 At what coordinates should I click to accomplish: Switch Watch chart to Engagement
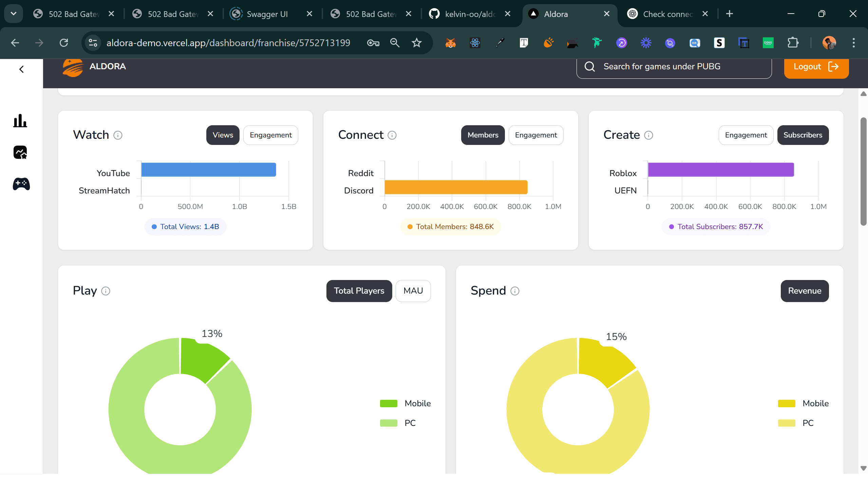tap(270, 135)
